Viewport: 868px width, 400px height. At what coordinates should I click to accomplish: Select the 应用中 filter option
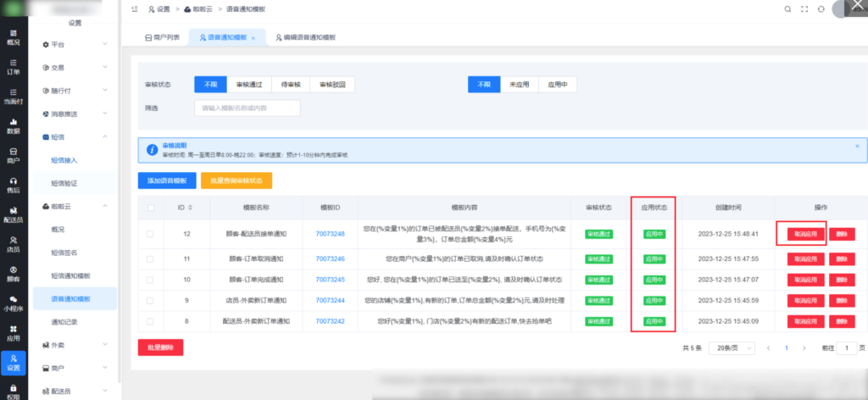558,85
